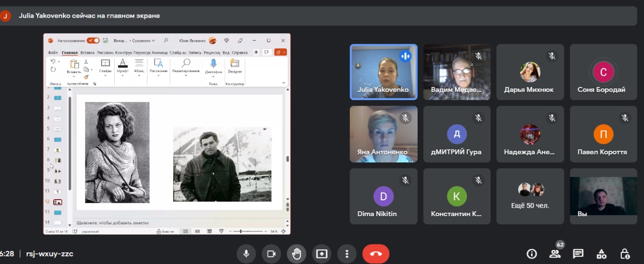Open the three-dot more options menu
This screenshot has height=264, width=644.
coord(347,253)
